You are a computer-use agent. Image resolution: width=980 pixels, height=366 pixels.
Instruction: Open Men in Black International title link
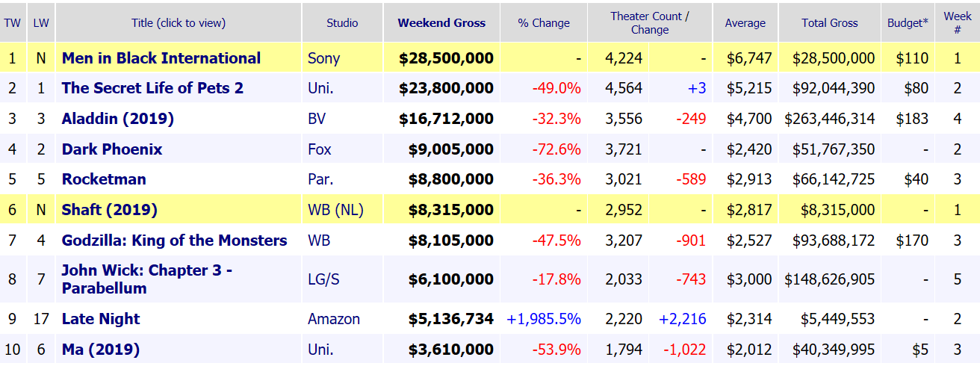[x=161, y=58]
